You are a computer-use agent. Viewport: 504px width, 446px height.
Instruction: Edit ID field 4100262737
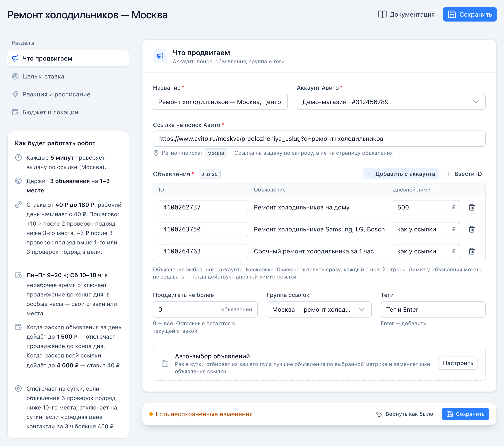click(203, 207)
